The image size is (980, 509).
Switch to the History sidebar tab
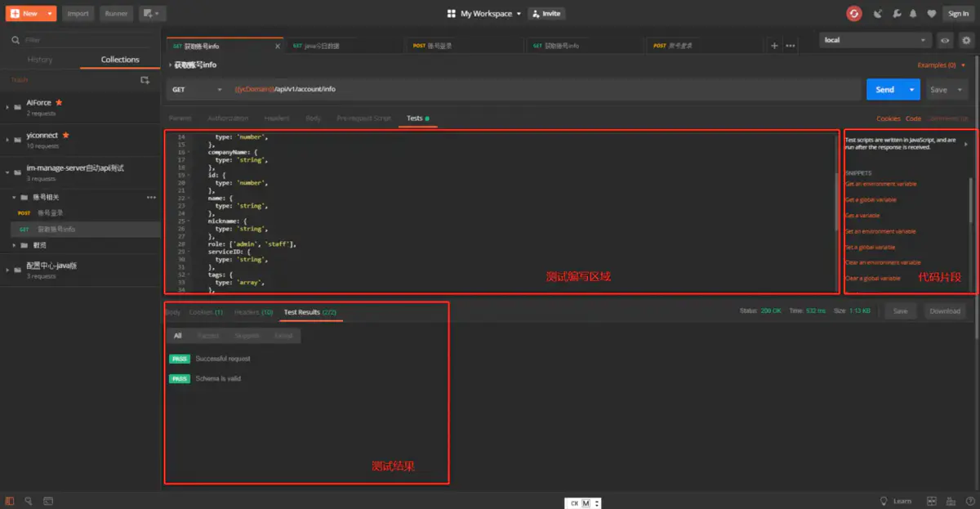click(40, 60)
